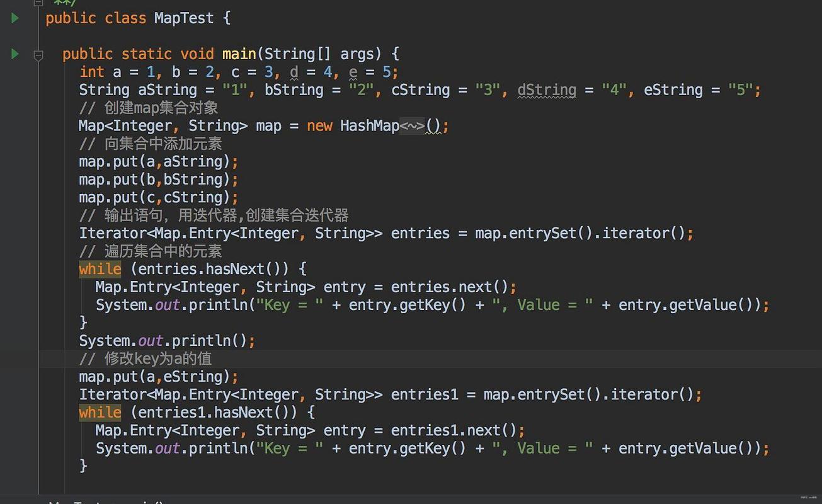Click the map.put(b,bString) statement

(158, 180)
